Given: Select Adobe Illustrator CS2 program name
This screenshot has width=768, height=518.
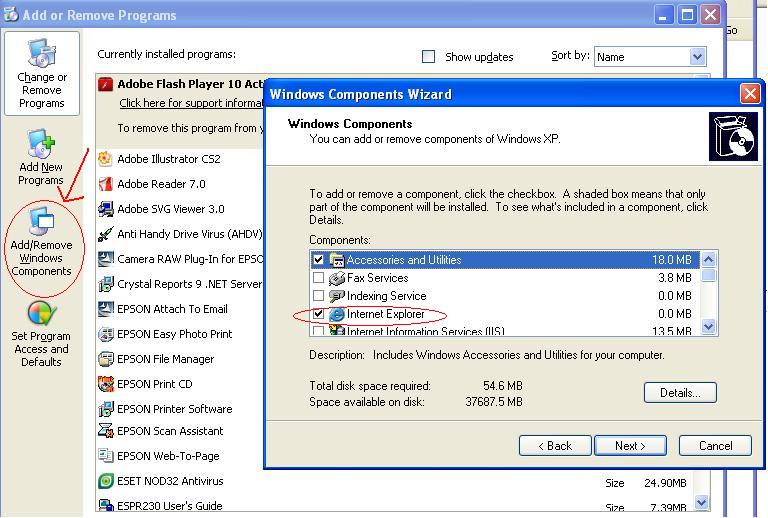Looking at the screenshot, I should (169, 159).
